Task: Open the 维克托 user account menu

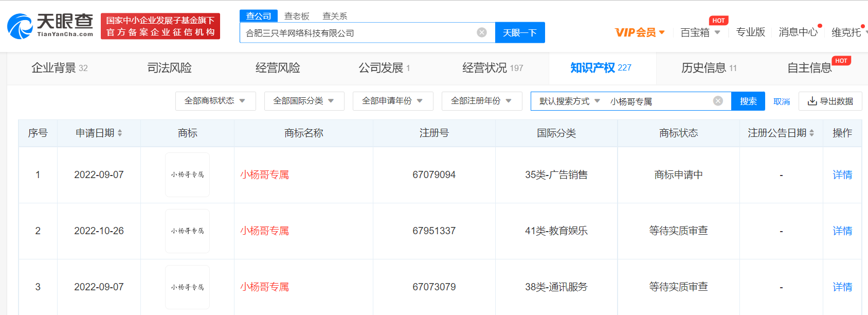Action: tap(849, 32)
